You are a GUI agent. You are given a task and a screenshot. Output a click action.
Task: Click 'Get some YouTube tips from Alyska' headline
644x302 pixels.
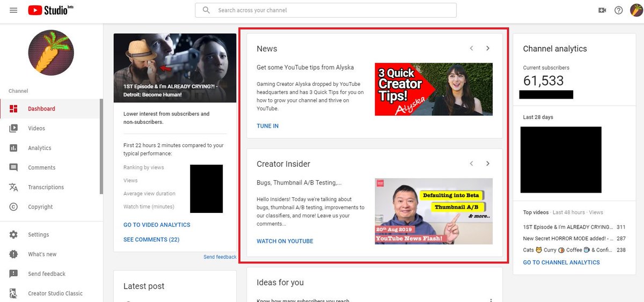coord(305,68)
